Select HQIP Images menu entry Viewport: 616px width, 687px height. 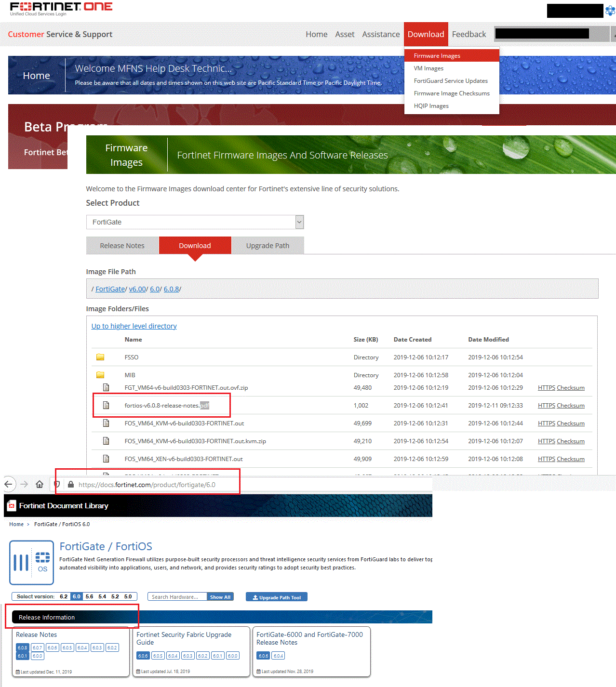(431, 106)
